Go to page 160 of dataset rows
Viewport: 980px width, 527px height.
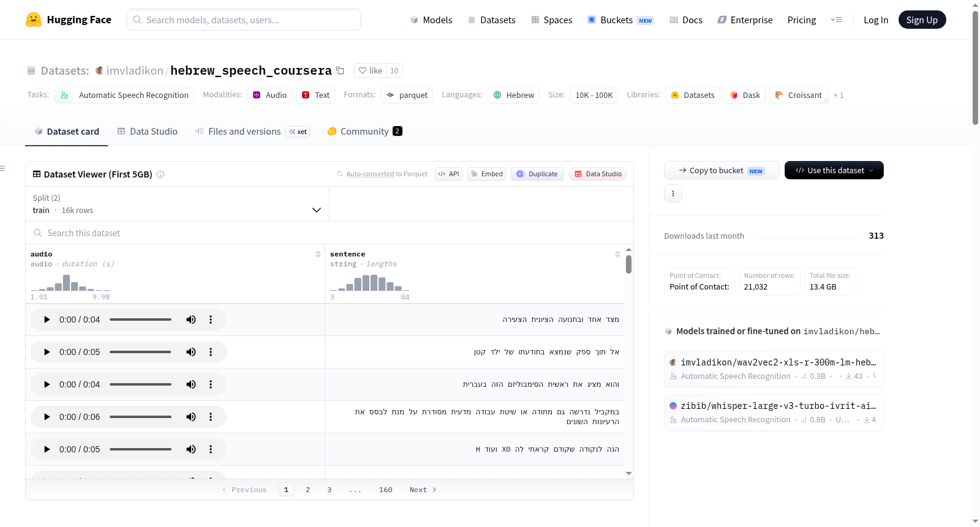click(x=385, y=490)
